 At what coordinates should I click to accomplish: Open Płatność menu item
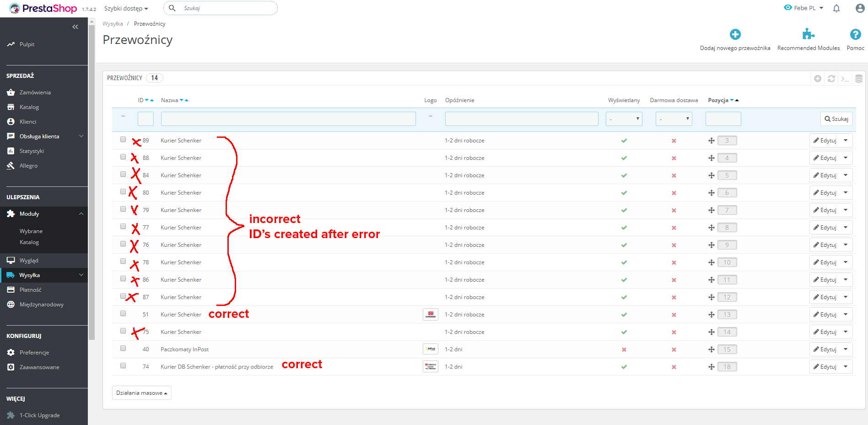(30, 290)
